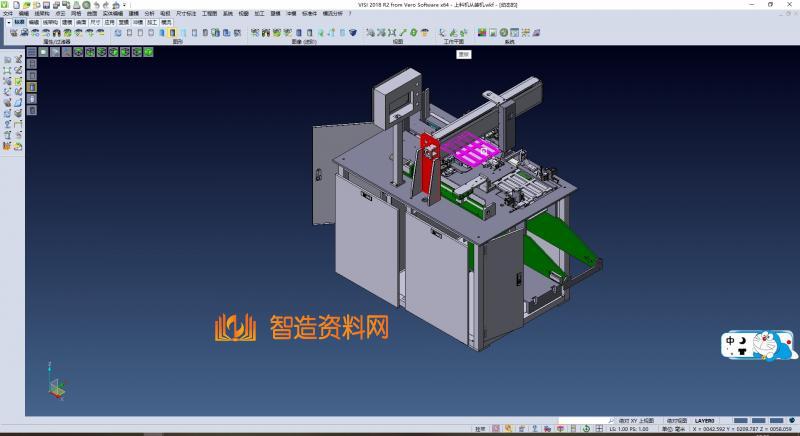The image size is (800, 436).
Task: Toggle the highlighted yellow button in left panel strip
Action: [31, 86]
